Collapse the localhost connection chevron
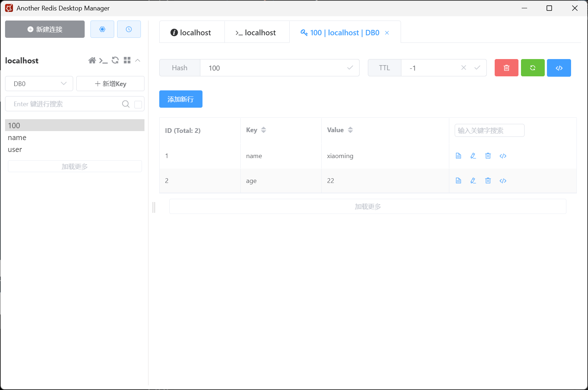 [x=138, y=60]
